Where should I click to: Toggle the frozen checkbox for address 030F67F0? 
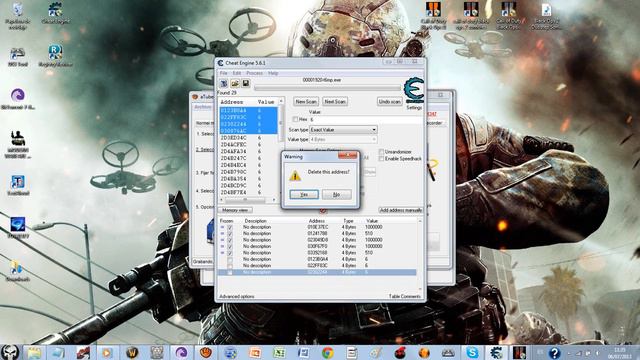pyautogui.click(x=230, y=246)
